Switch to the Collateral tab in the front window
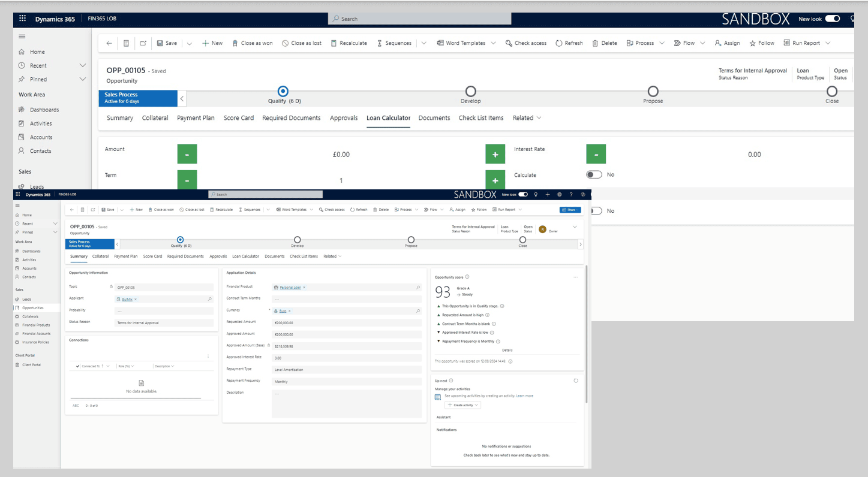Image resolution: width=868 pixels, height=477 pixels. coord(101,256)
